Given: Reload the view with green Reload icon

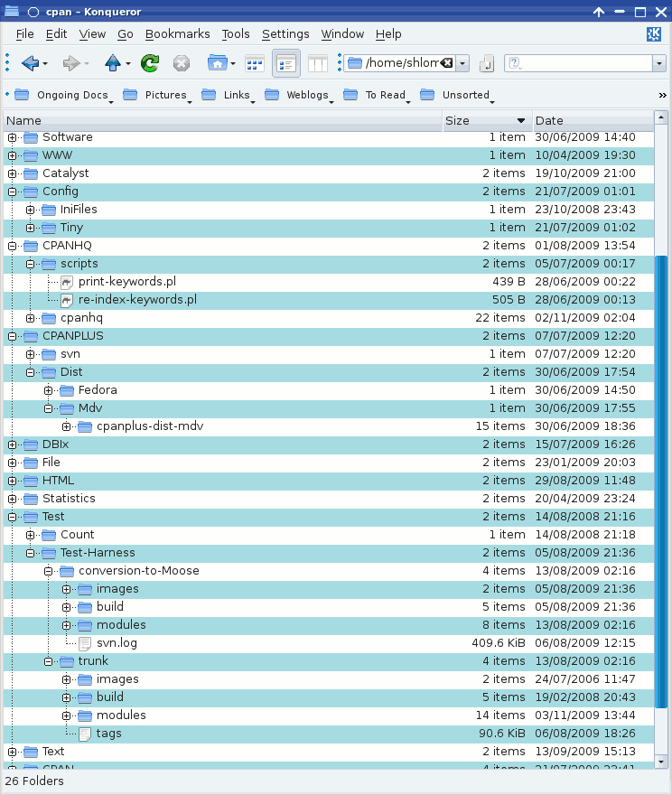Looking at the screenshot, I should (150, 63).
